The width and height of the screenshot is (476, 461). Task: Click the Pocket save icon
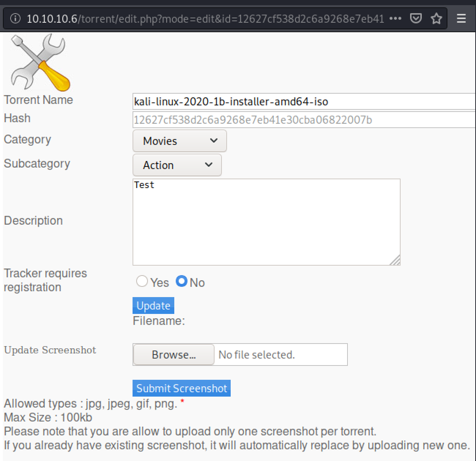[416, 18]
